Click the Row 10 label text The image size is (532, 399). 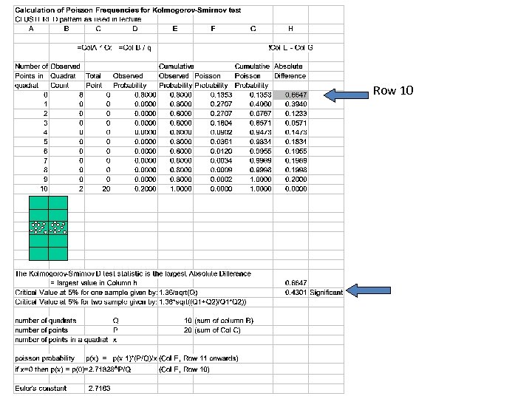click(393, 91)
